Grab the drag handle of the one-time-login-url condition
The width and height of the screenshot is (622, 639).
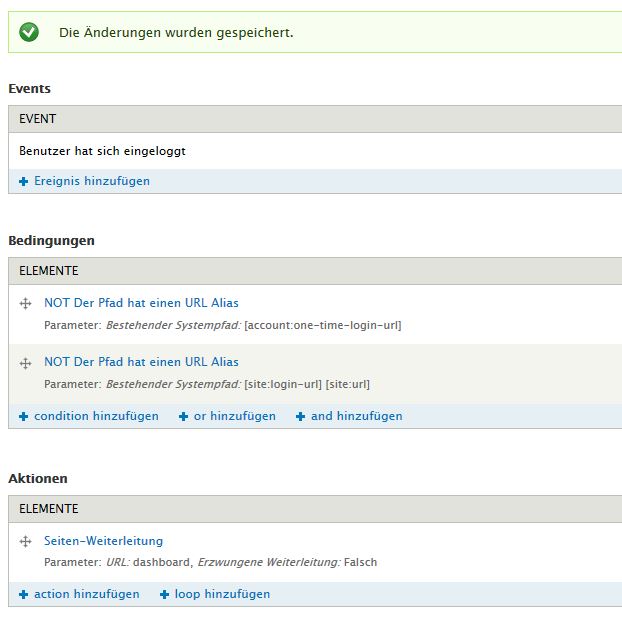click(x=26, y=303)
